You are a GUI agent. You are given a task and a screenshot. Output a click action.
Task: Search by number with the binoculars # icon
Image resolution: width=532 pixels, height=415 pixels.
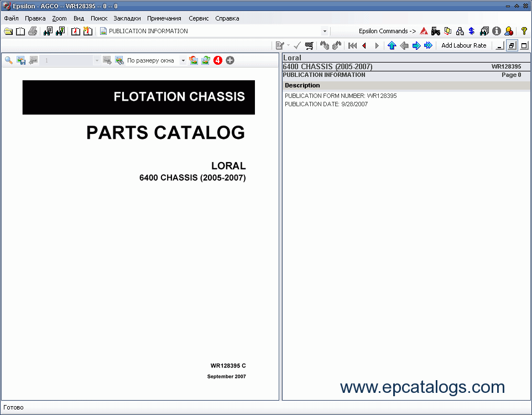coord(48,31)
